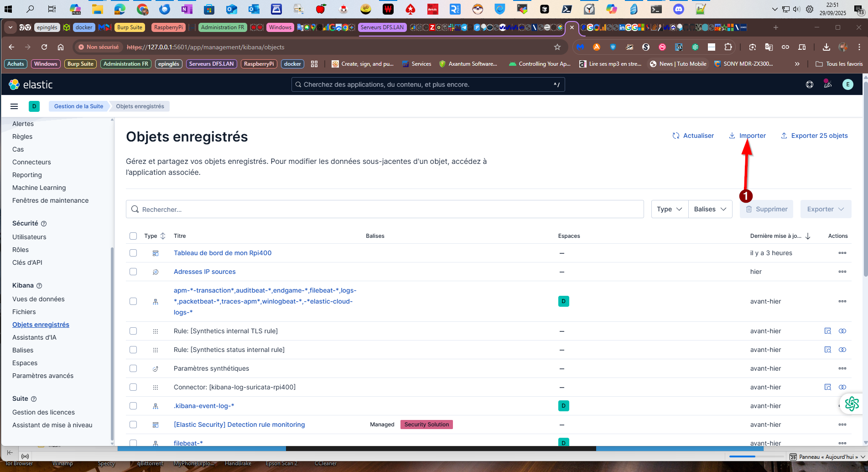Image resolution: width=868 pixels, height=472 pixels.
Task: Open Espaces in the Kibana sidebar section
Action: click(x=25, y=363)
